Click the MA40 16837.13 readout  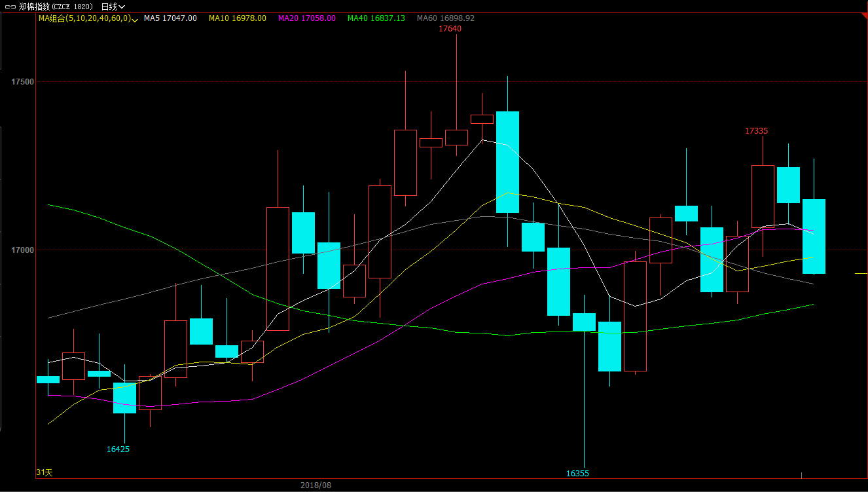[376, 18]
